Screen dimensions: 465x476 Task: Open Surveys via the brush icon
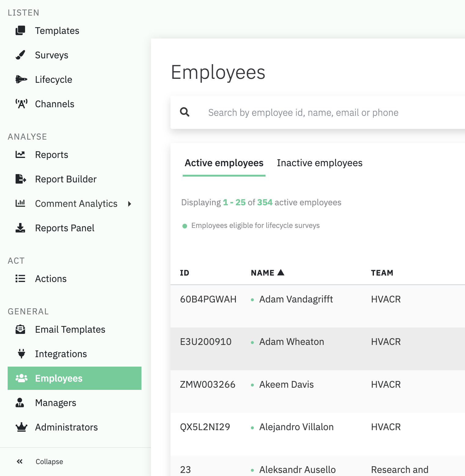coord(20,55)
